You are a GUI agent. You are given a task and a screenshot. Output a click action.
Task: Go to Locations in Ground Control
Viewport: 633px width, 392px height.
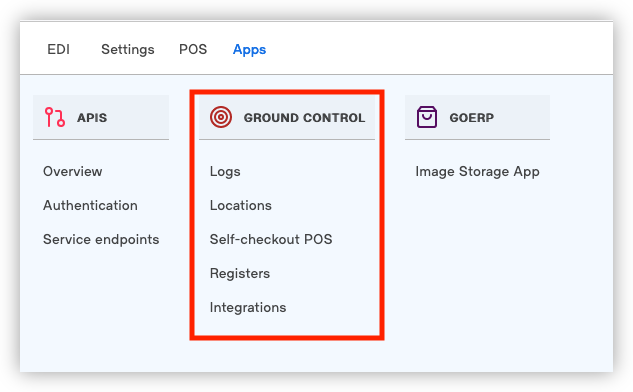coord(241,205)
